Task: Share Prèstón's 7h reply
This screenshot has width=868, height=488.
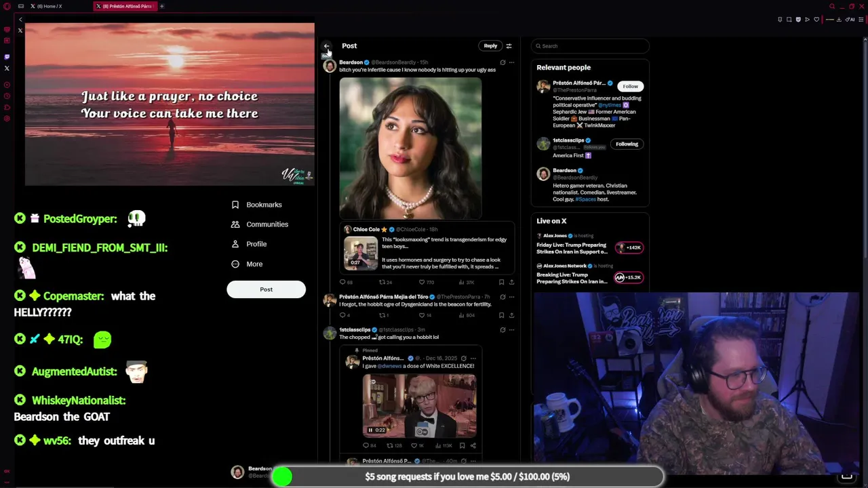Action: (x=511, y=315)
